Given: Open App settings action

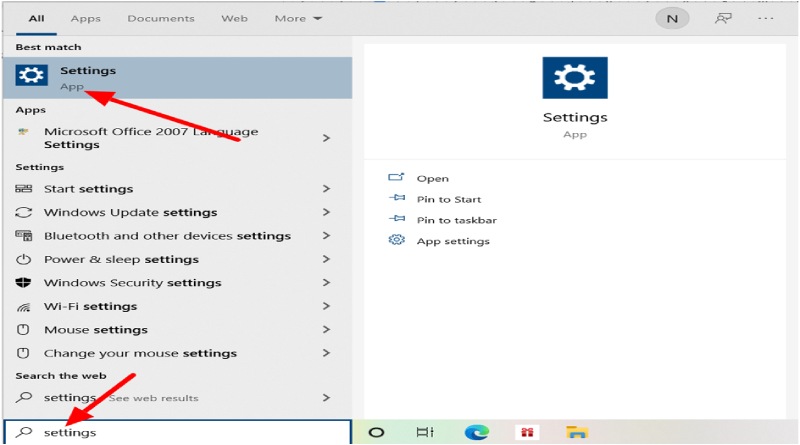Looking at the screenshot, I should (453, 241).
